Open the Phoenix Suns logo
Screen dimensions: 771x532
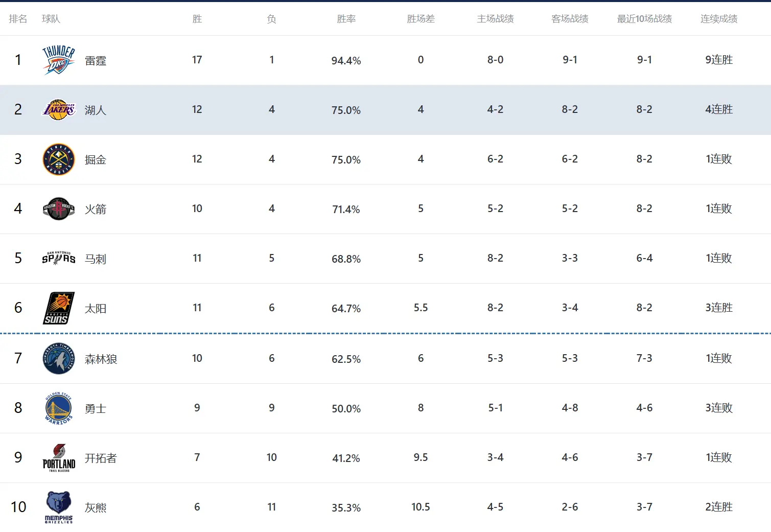59,308
